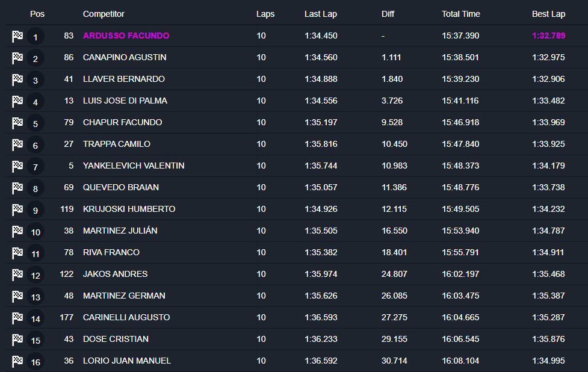The height and width of the screenshot is (372, 588).
Task: Click the position 1 circle badge
Action: point(36,37)
